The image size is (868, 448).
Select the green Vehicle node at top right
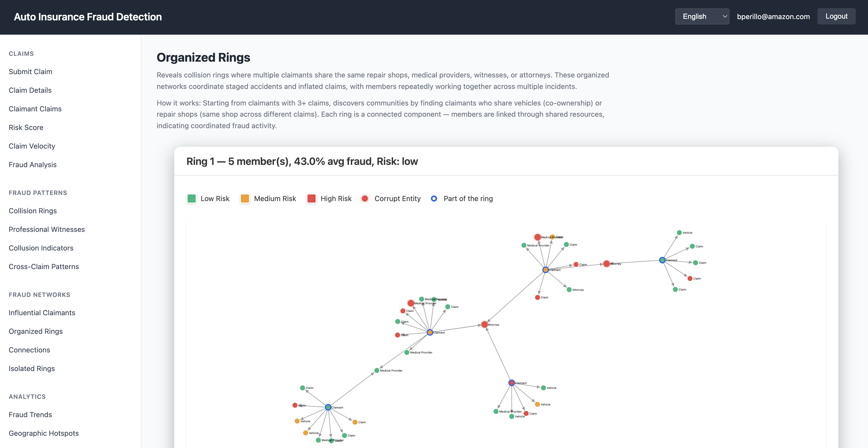coord(679,233)
